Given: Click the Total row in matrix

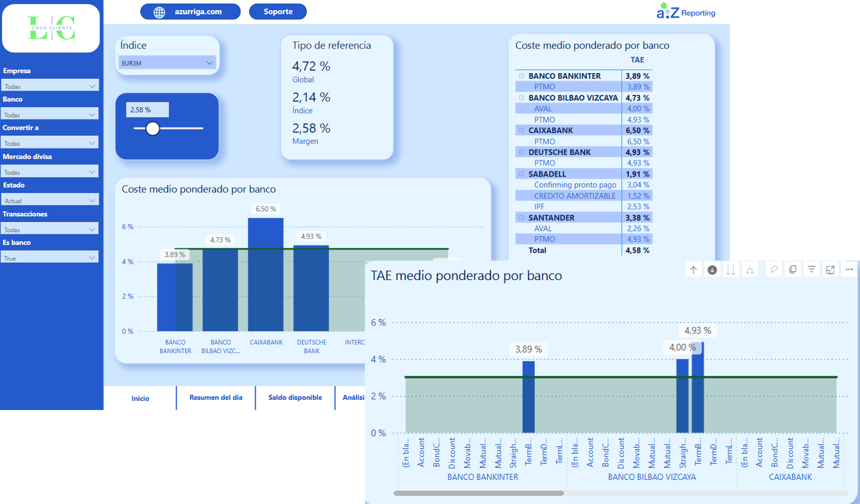Looking at the screenshot, I should pos(584,250).
